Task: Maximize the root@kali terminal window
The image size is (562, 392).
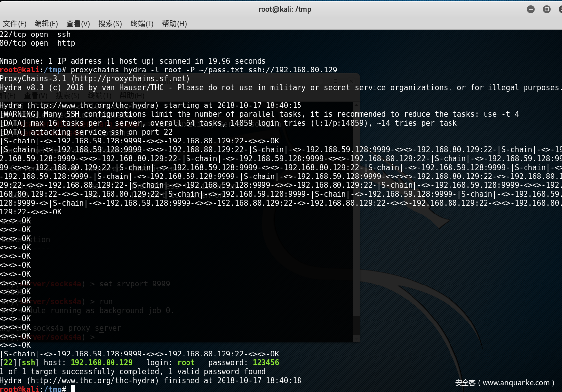Action: pos(547,9)
